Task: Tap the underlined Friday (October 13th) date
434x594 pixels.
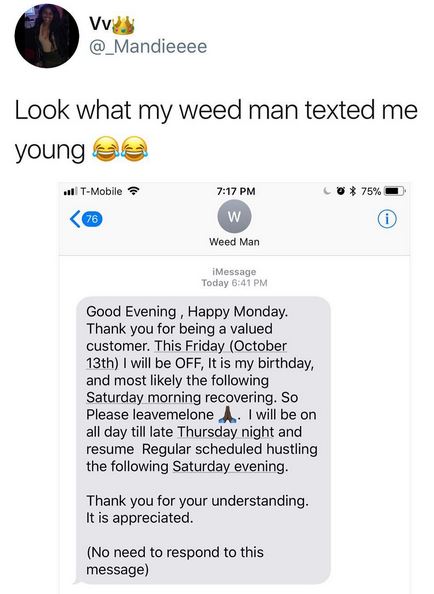Action: click(186, 355)
